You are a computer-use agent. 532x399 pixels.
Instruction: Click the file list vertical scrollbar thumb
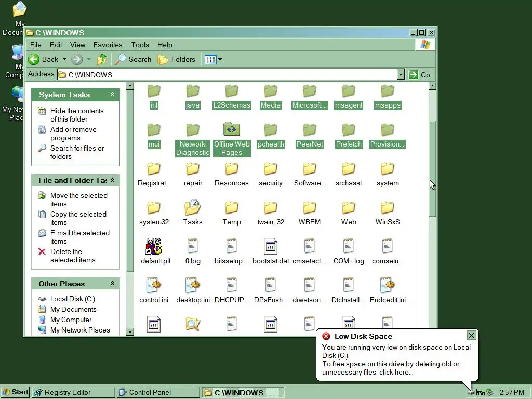(432, 169)
